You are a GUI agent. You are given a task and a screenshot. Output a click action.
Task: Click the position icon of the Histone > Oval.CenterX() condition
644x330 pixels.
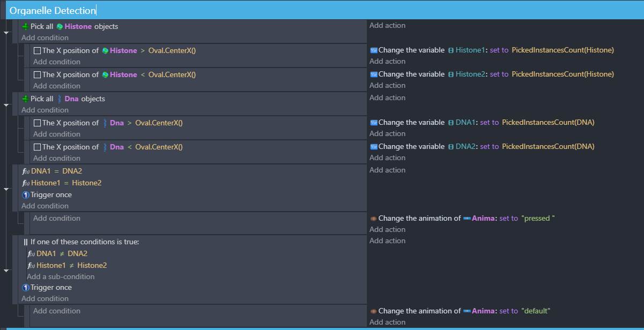point(37,50)
